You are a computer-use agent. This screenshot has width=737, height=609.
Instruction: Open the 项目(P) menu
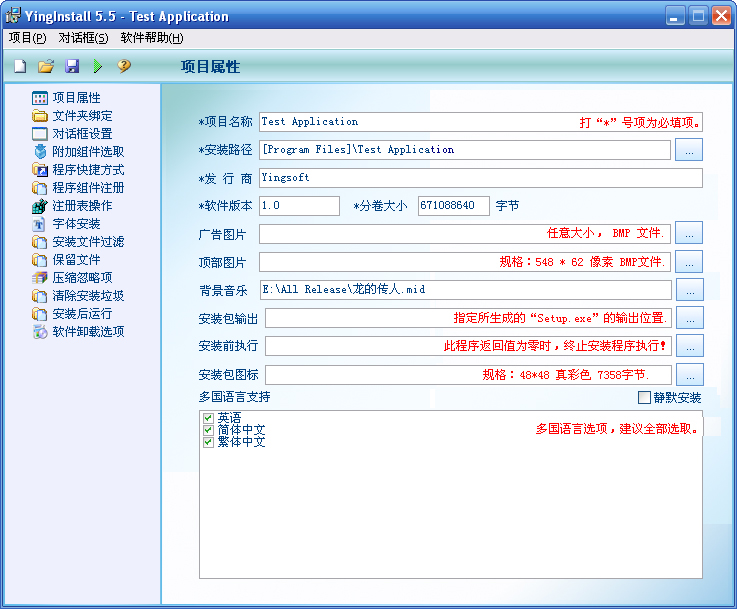click(27, 38)
